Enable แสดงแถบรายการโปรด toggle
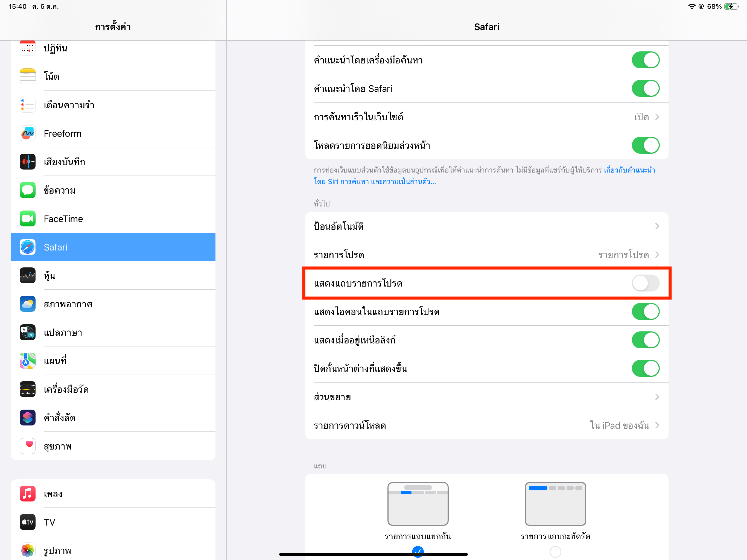Image resolution: width=747 pixels, height=560 pixels. pos(645,283)
